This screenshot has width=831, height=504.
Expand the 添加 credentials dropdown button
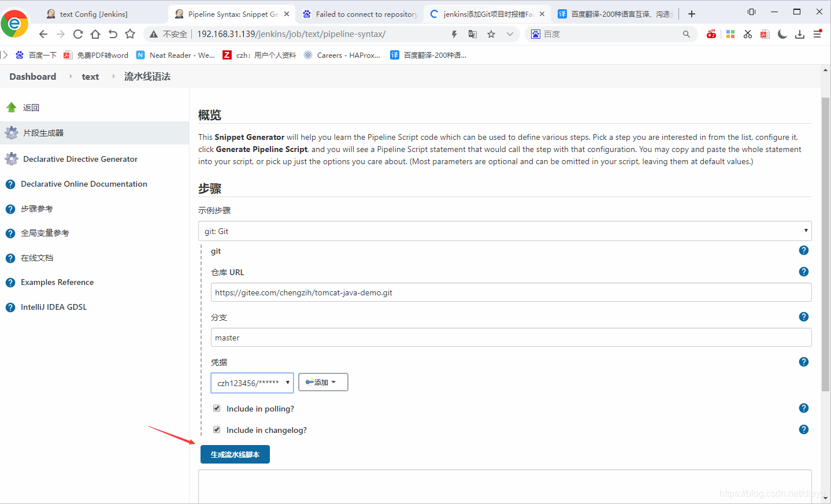click(323, 382)
